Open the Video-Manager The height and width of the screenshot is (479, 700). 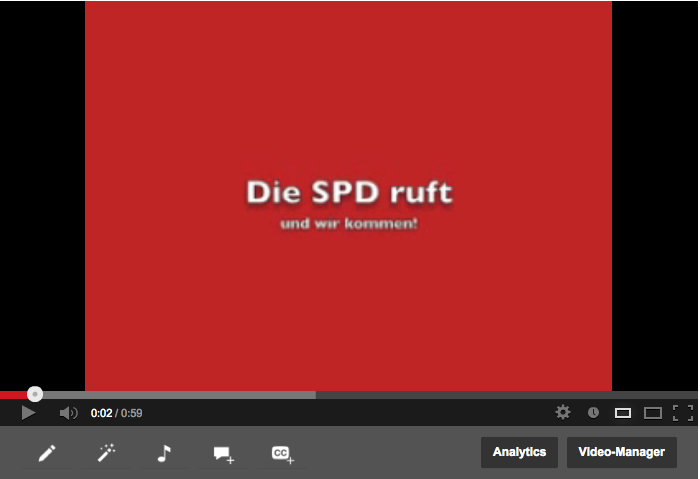[621, 452]
